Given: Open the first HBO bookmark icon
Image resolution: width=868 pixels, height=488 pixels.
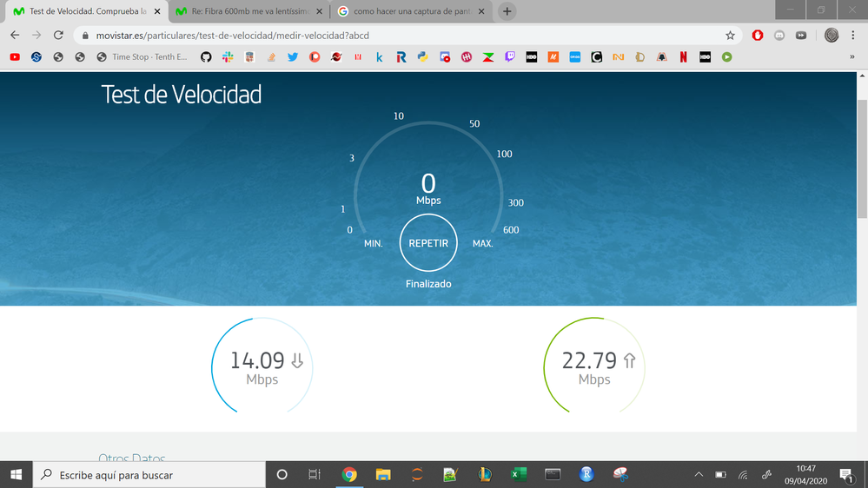Looking at the screenshot, I should 532,57.
